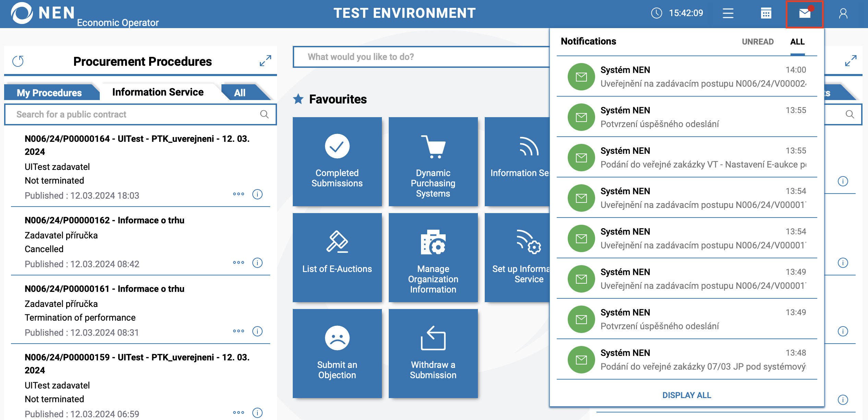Click DISPLAY ALL notifications link
Image resolution: width=868 pixels, height=420 pixels.
tap(687, 395)
